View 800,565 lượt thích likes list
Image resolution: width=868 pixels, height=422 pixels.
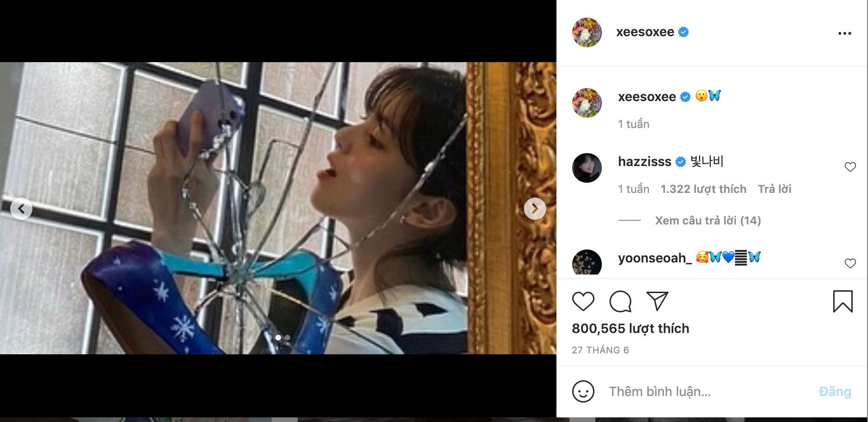[x=631, y=328]
